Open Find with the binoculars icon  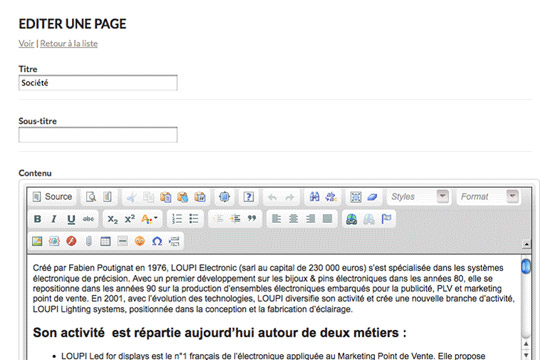pyautogui.click(x=314, y=197)
